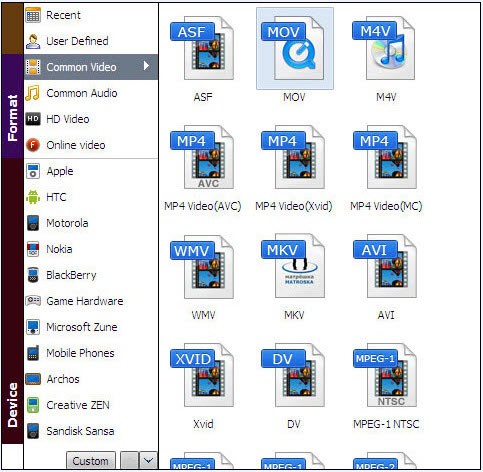The width and height of the screenshot is (483, 472).
Task: Open the HD Video category
Action: coord(91,119)
